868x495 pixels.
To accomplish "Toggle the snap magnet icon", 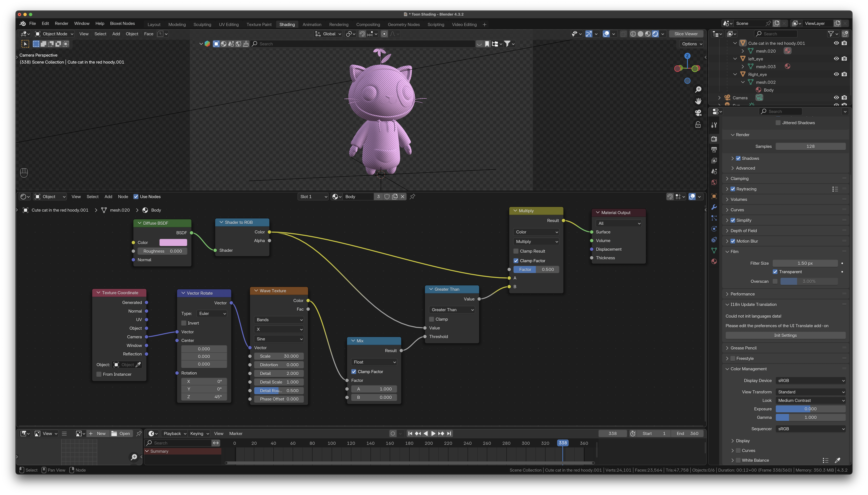I will point(362,34).
